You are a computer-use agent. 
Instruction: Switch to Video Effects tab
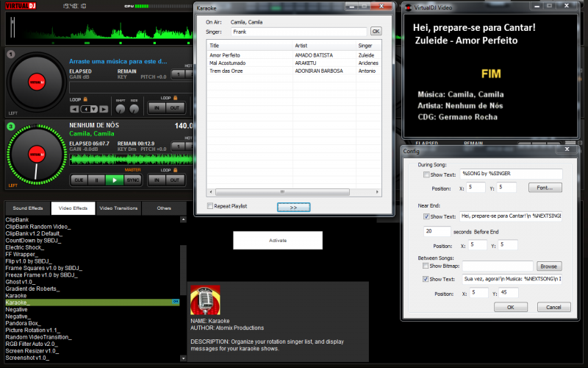pos(73,208)
